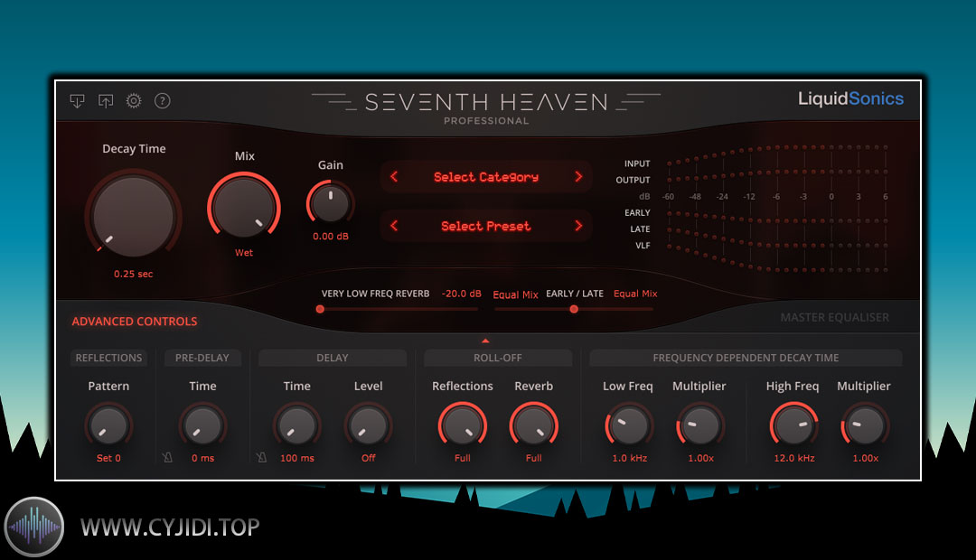Click the High Freq Multiplier knob

point(865,425)
